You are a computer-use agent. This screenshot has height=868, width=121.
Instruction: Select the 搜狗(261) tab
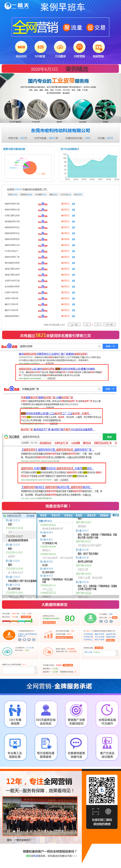point(53,194)
